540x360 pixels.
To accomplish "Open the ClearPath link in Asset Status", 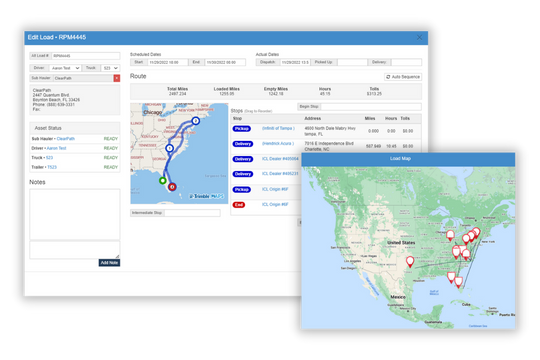I will (65, 138).
